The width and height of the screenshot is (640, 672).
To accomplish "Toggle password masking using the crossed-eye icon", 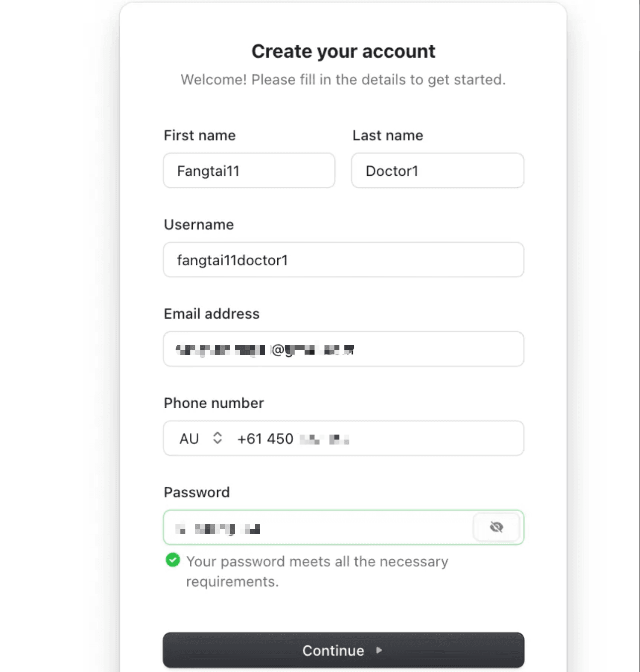I will point(496,527).
